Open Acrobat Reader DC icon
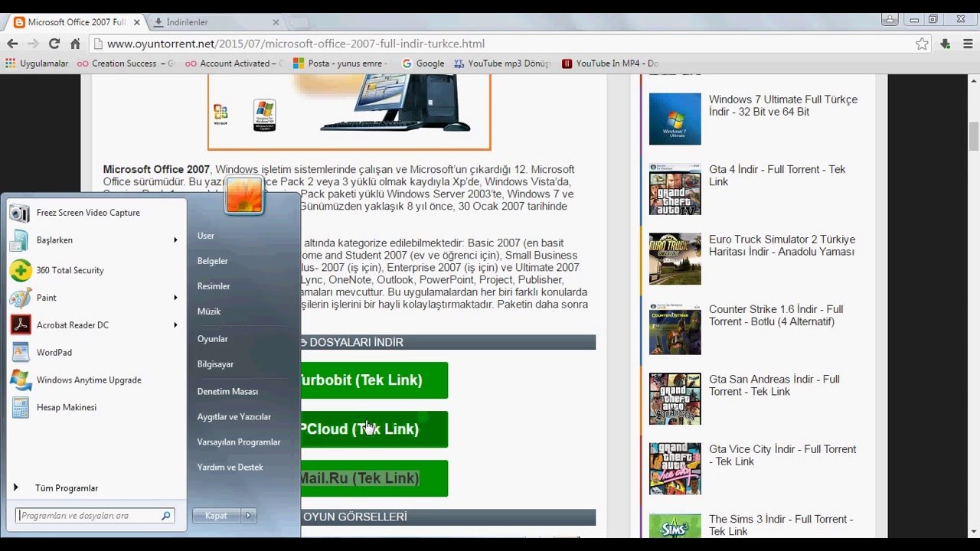Screen dimensions: 980x551 coord(20,325)
